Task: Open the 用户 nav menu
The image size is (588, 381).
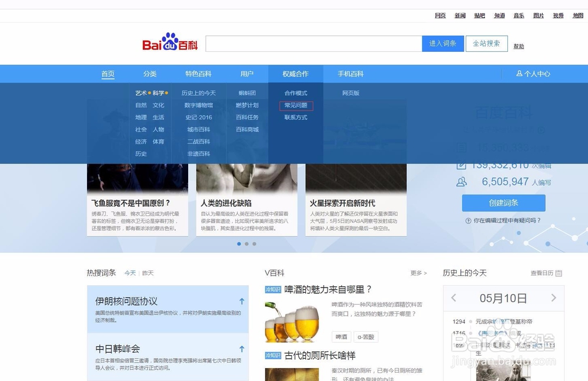Action: 247,74
